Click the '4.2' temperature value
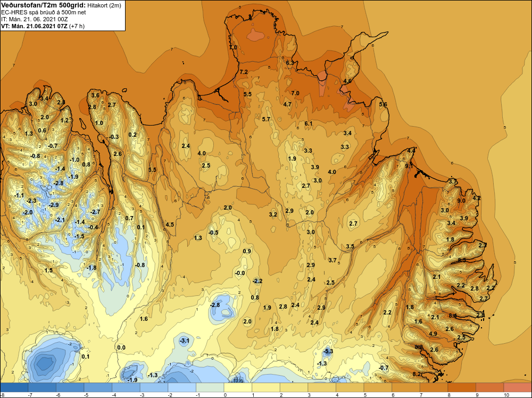Image resolution: width=532 pixels, height=398 pixels. click(477, 198)
